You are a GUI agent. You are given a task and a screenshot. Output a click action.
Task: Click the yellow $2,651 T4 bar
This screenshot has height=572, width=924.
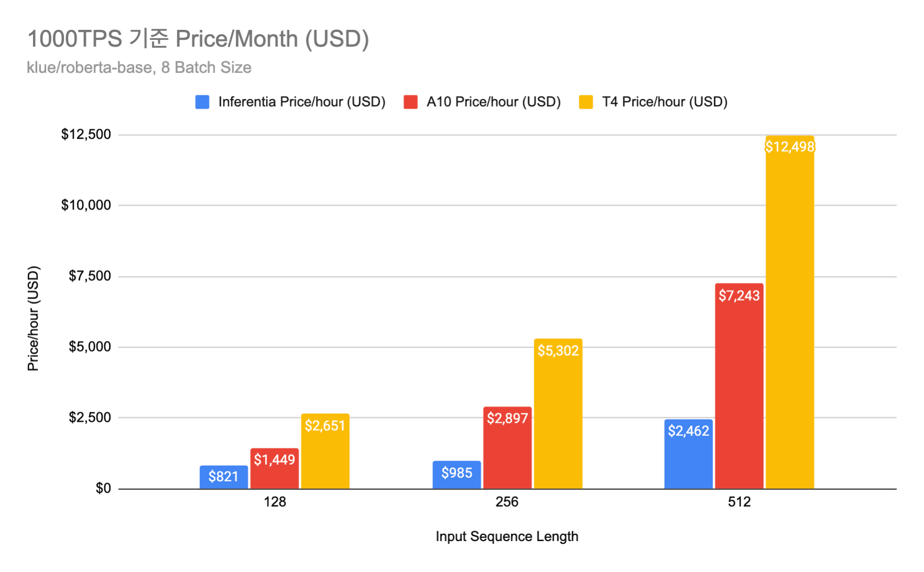pos(325,452)
